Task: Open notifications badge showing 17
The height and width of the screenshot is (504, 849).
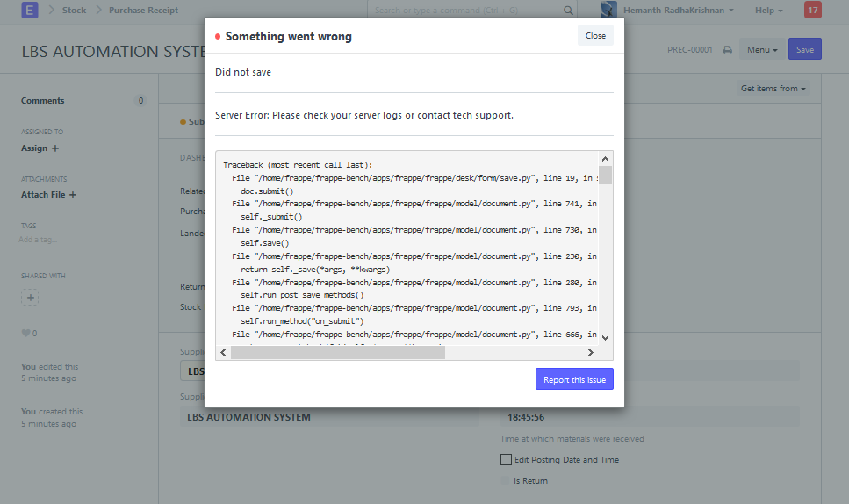Action: tap(813, 10)
